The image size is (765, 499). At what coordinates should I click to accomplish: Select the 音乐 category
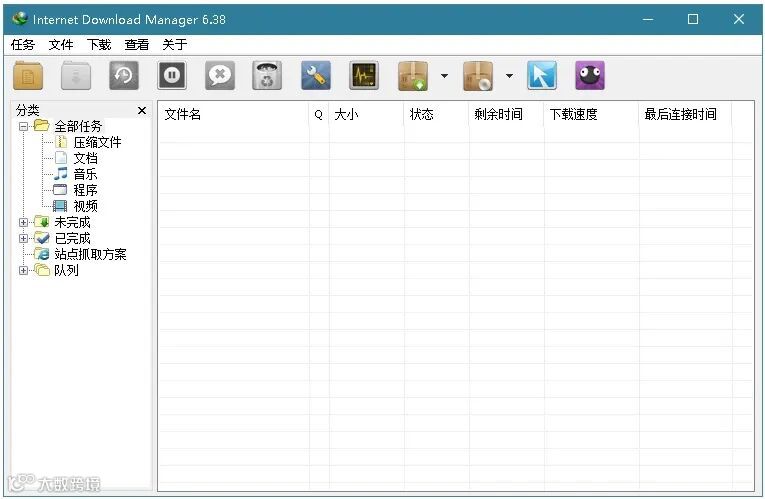tap(85, 174)
